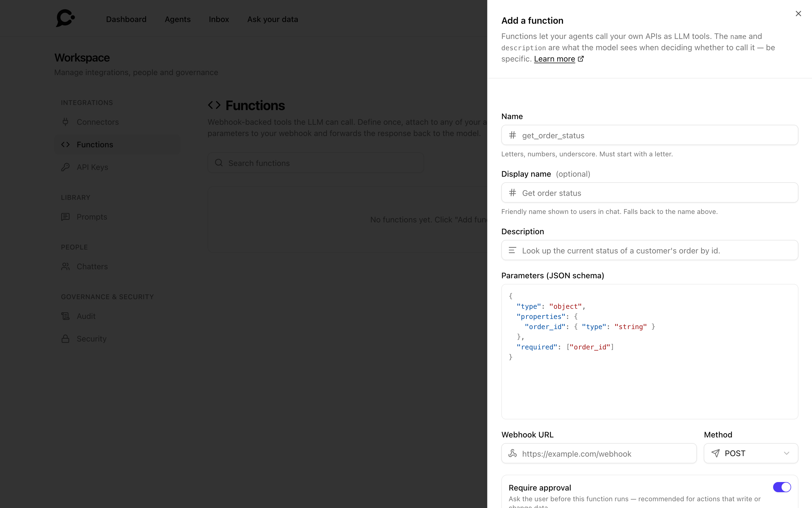
Task: Click the external link icon after Learn more
Action: [x=581, y=59]
